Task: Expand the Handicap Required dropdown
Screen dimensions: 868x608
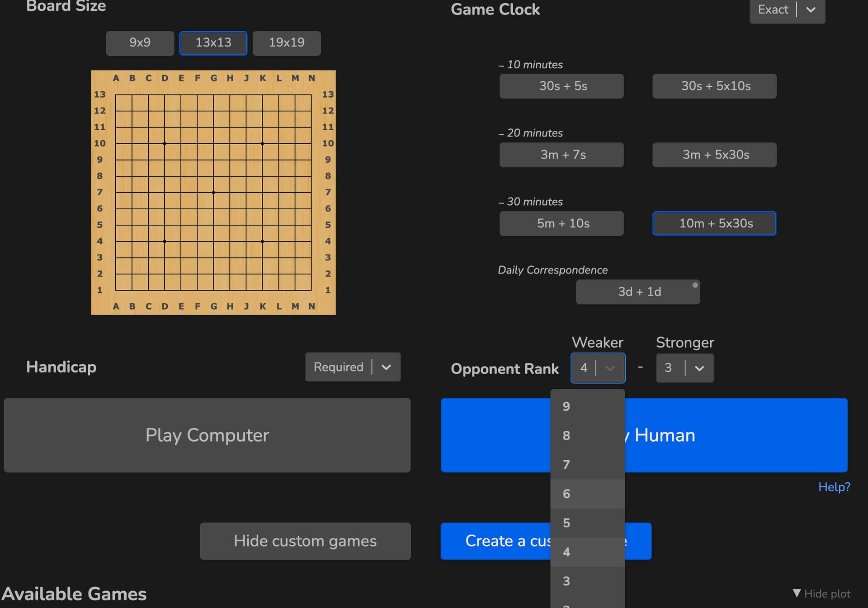Action: [x=353, y=367]
